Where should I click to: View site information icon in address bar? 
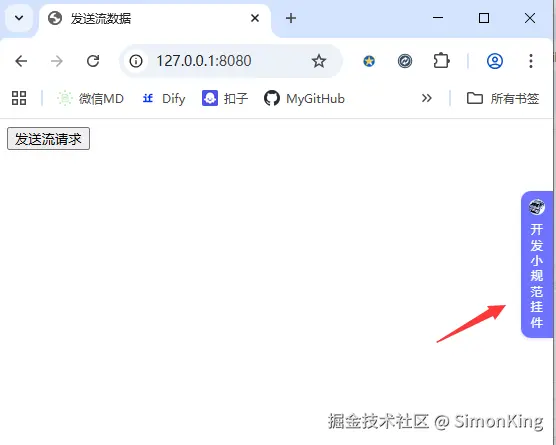(136, 61)
